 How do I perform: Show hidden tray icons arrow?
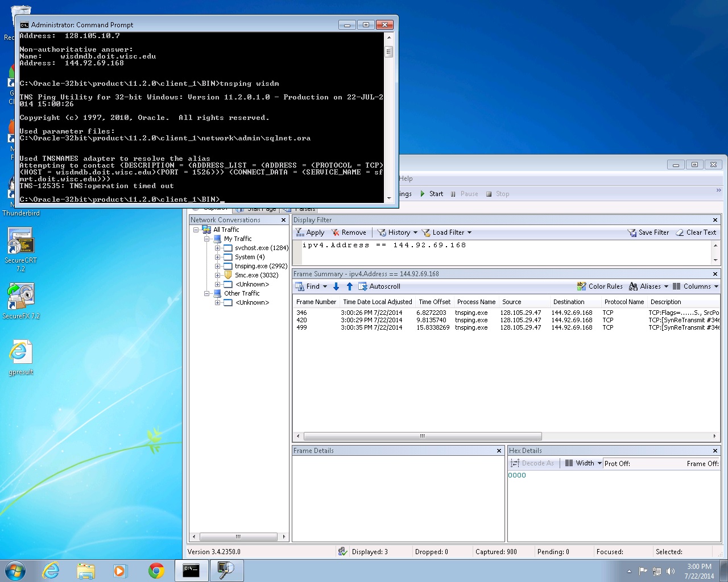tap(629, 571)
